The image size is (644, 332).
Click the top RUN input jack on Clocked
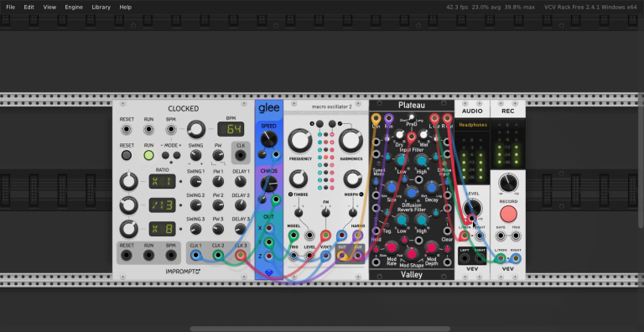[148, 129]
